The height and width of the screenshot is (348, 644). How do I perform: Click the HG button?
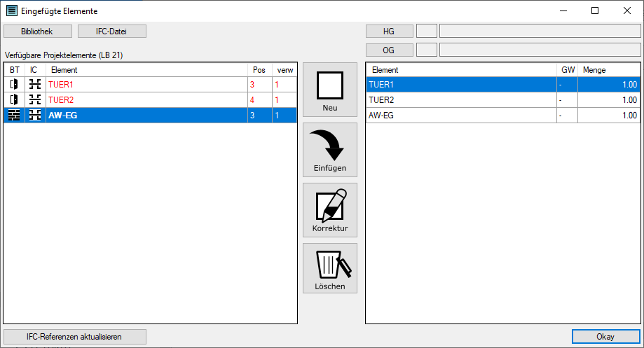[390, 32]
